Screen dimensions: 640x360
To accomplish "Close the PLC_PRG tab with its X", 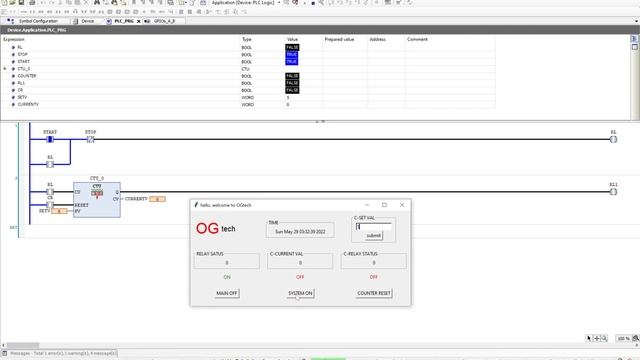I will (139, 21).
